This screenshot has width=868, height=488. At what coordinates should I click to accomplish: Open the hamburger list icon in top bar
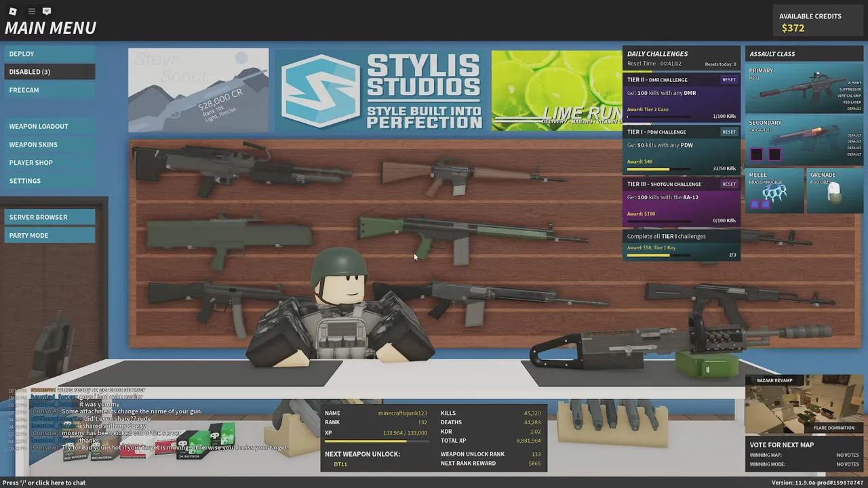click(31, 12)
